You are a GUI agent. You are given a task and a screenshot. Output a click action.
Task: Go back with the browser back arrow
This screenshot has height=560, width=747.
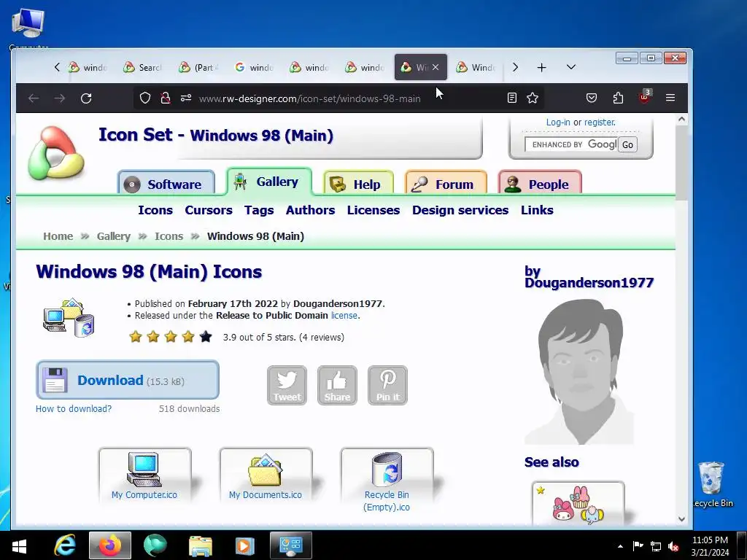tap(34, 98)
